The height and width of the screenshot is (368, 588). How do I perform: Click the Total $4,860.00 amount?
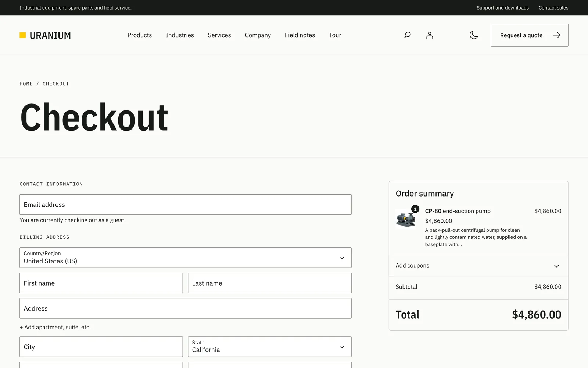[x=537, y=315]
